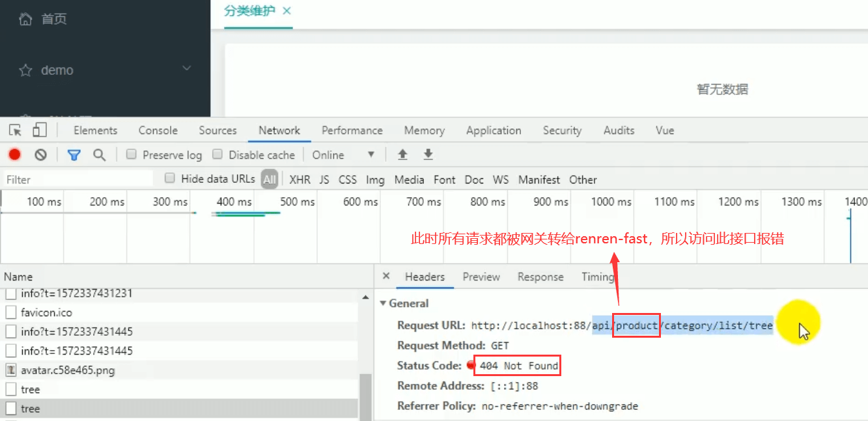The image size is (868, 421).
Task: Click the no-referrer-when-downgrade policy value
Action: (x=559, y=406)
